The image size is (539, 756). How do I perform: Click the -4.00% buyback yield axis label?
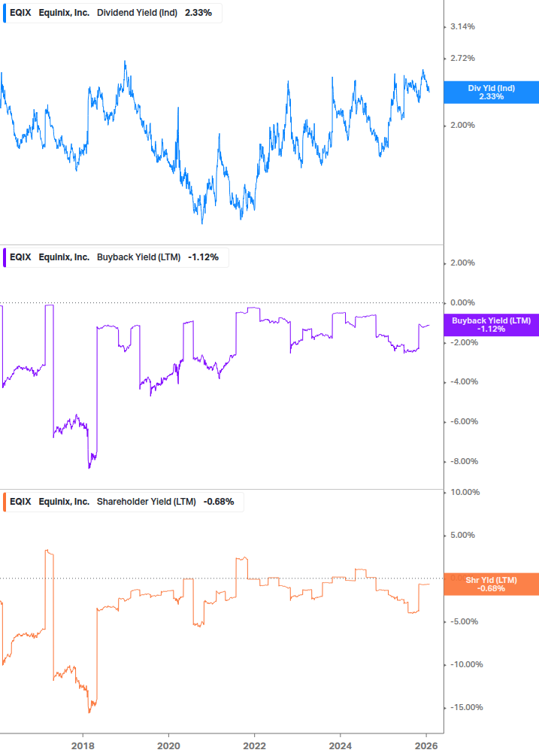(465, 382)
